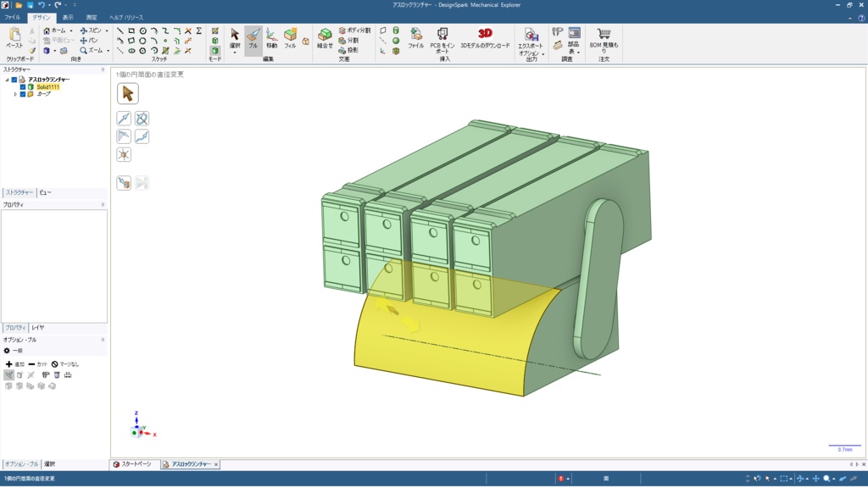Open the ホーム view dropdown arrow
Viewport: 868px width, 488px height.
coord(71,31)
